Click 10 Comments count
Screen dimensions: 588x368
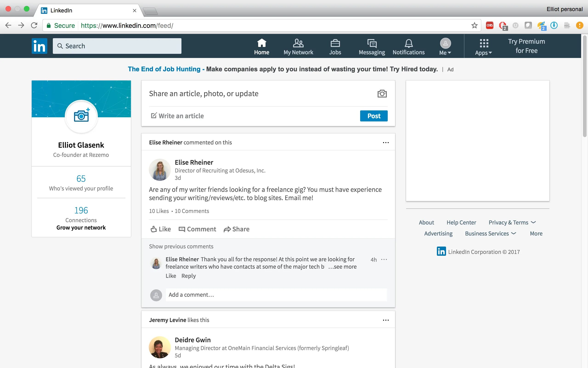(192, 211)
